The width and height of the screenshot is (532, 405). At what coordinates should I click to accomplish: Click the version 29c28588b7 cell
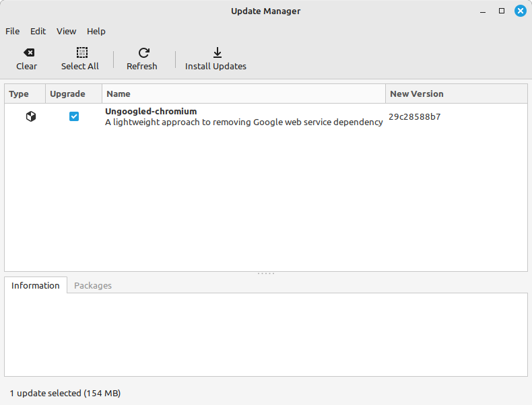click(x=415, y=116)
